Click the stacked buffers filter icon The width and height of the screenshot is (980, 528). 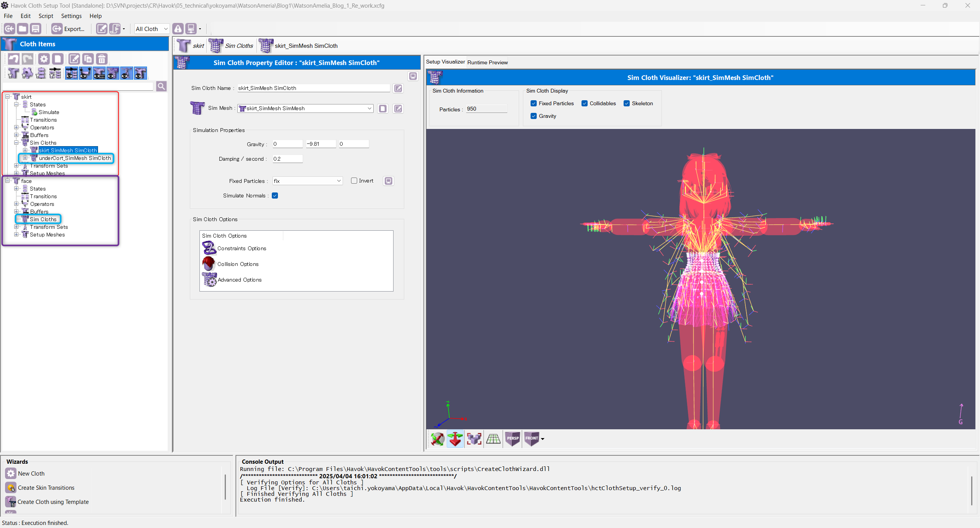coord(41,73)
